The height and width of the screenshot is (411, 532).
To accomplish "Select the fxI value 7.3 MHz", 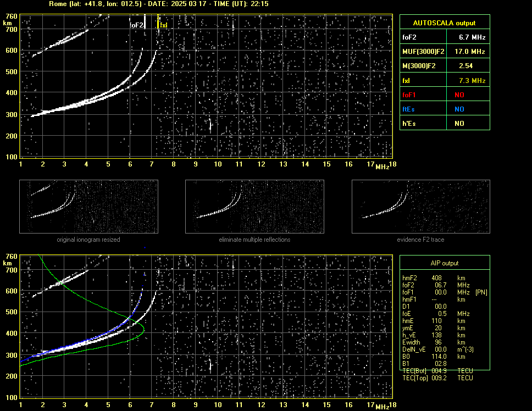I will [472, 81].
